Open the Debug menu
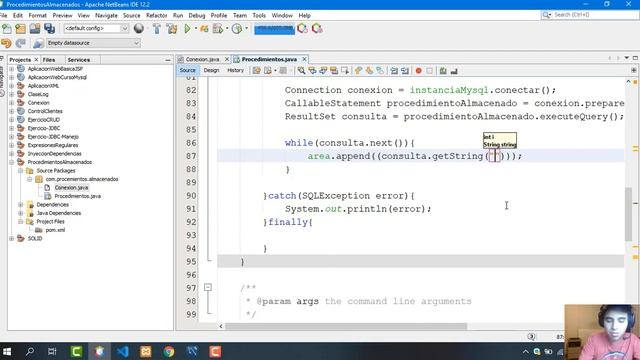 coord(197,15)
